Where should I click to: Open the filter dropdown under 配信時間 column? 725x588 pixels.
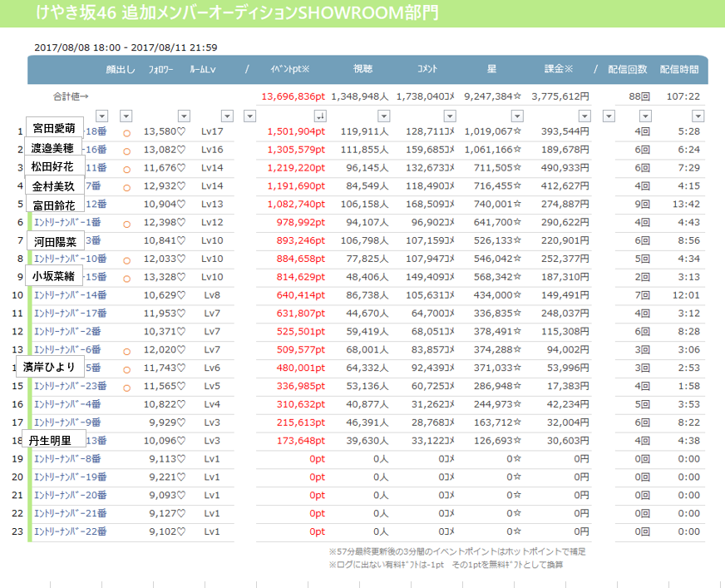coord(698,116)
